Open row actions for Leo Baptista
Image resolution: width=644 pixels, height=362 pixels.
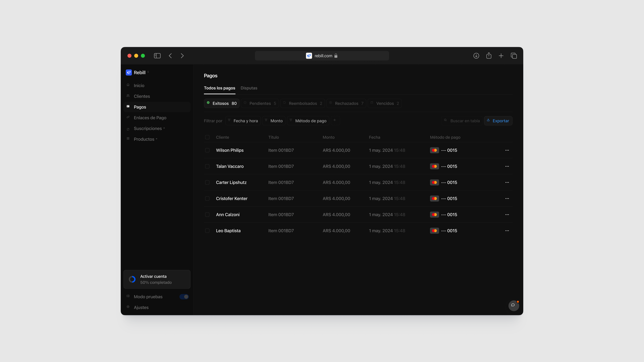point(507,231)
